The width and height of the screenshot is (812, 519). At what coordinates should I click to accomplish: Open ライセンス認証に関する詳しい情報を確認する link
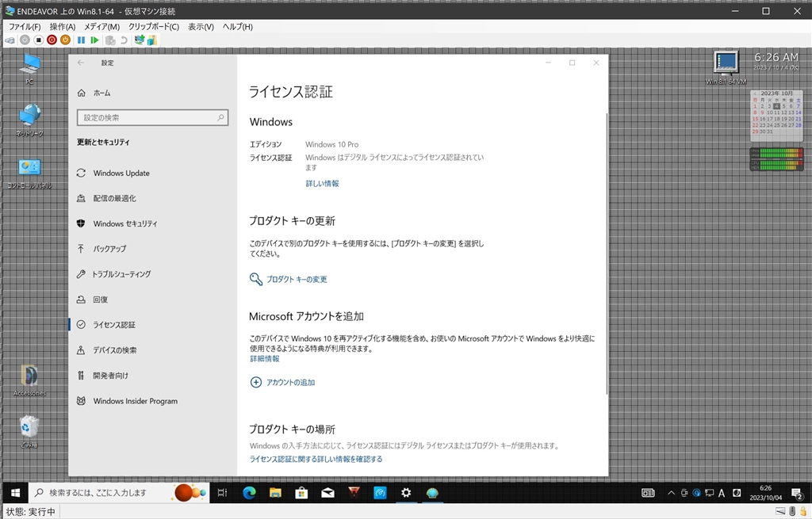pos(316,459)
